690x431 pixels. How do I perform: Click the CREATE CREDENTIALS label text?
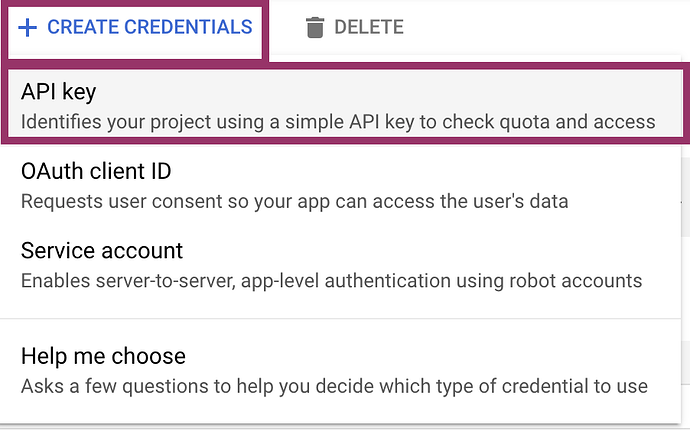[150, 28]
